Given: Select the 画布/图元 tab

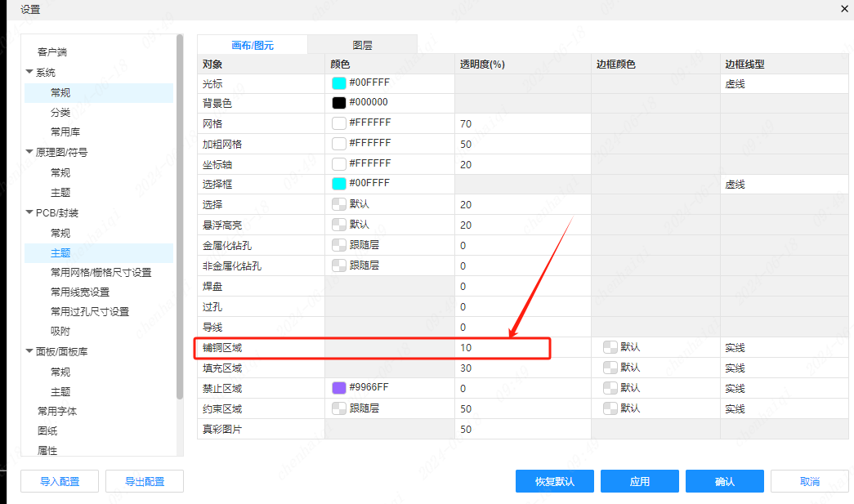Looking at the screenshot, I should pyautogui.click(x=253, y=46).
